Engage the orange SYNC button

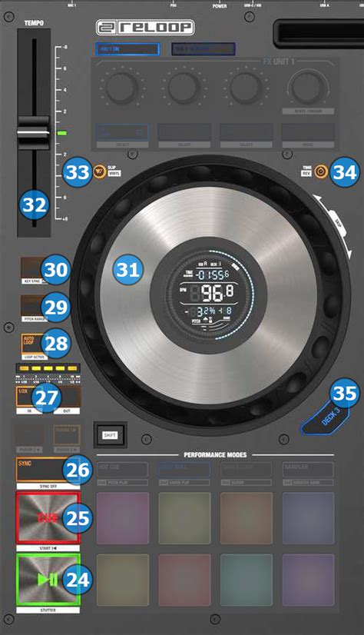48,470
